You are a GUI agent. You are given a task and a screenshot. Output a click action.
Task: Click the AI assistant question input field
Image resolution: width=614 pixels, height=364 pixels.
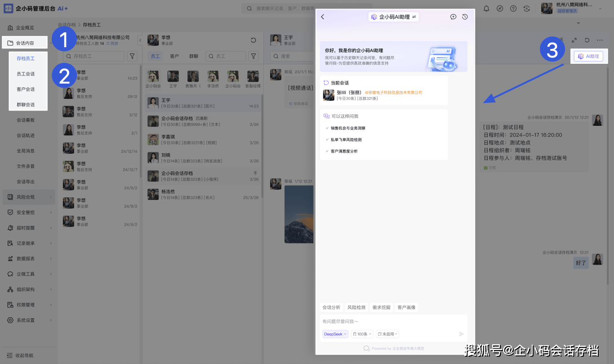coord(393,321)
